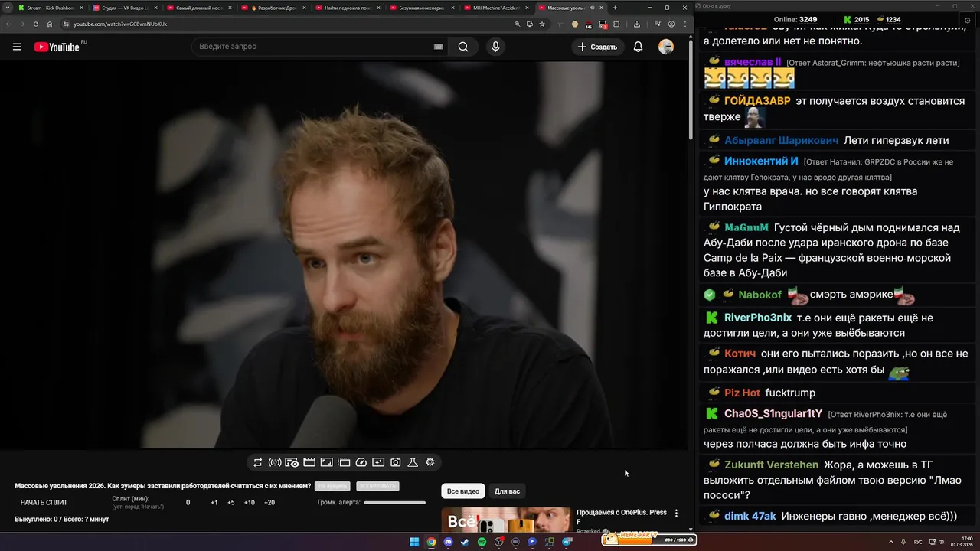This screenshot has height=551, width=980.
Task: Open the browser downloads icon
Action: pyautogui.click(x=637, y=24)
